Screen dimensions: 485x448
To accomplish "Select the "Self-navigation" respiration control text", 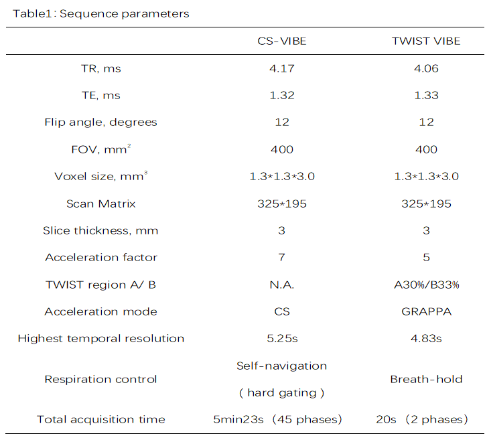I will (281, 366).
